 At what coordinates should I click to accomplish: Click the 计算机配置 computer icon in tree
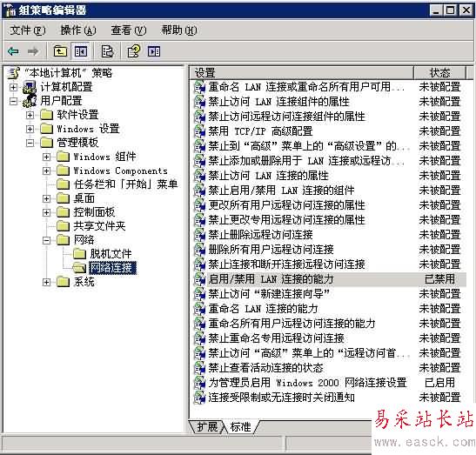point(30,87)
